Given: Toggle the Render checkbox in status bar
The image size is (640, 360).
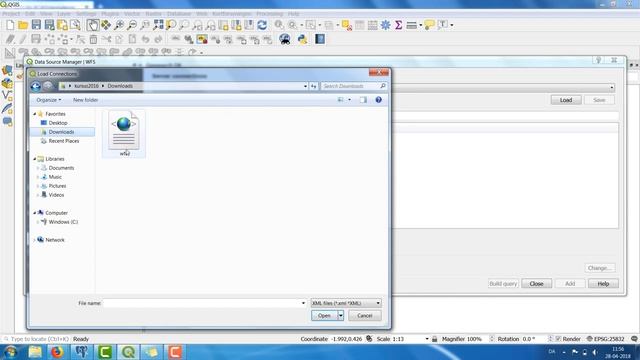Looking at the screenshot, I should [x=558, y=339].
